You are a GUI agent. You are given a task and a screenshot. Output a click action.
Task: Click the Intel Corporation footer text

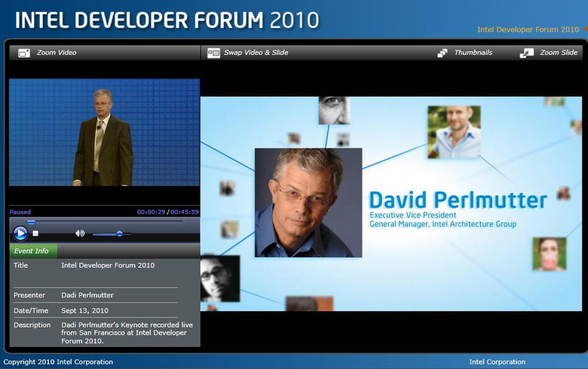[498, 362]
